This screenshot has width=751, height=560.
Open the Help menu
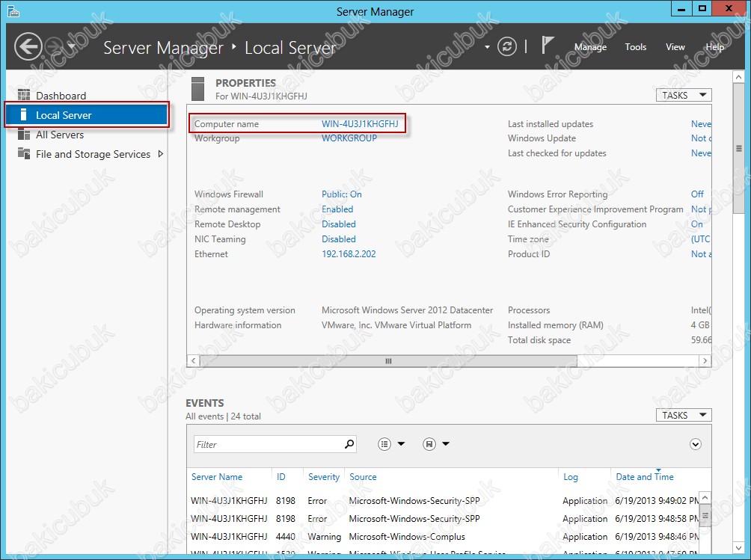714,47
